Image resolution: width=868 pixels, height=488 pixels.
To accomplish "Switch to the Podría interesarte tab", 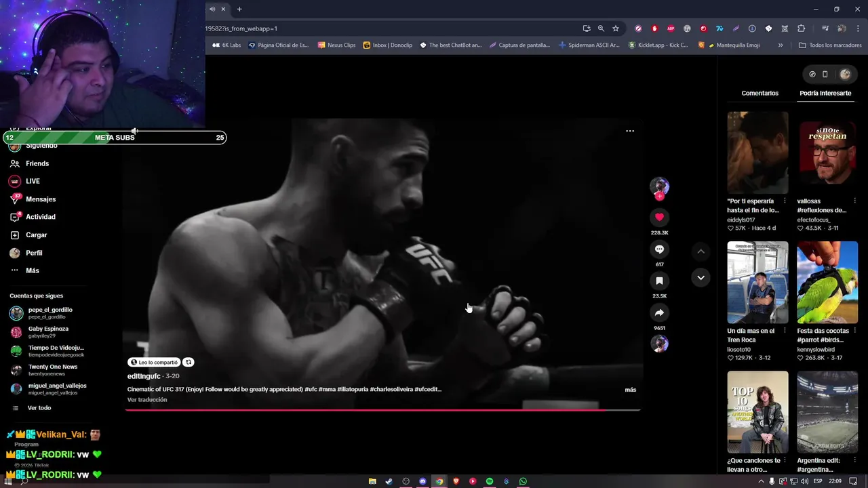I will pos(825,93).
